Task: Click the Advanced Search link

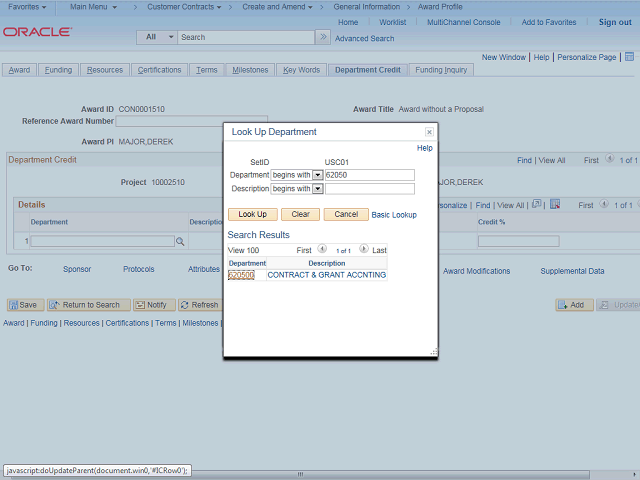Action: (x=364, y=38)
